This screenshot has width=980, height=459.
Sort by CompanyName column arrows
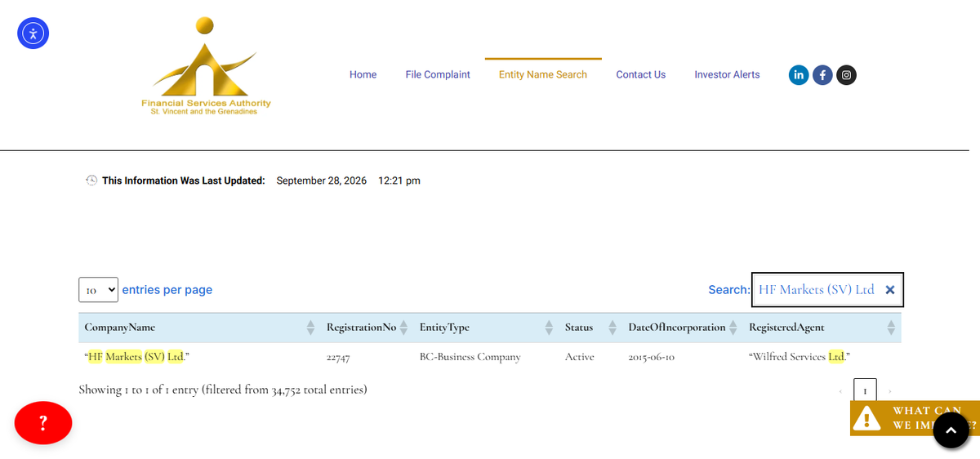point(310,328)
